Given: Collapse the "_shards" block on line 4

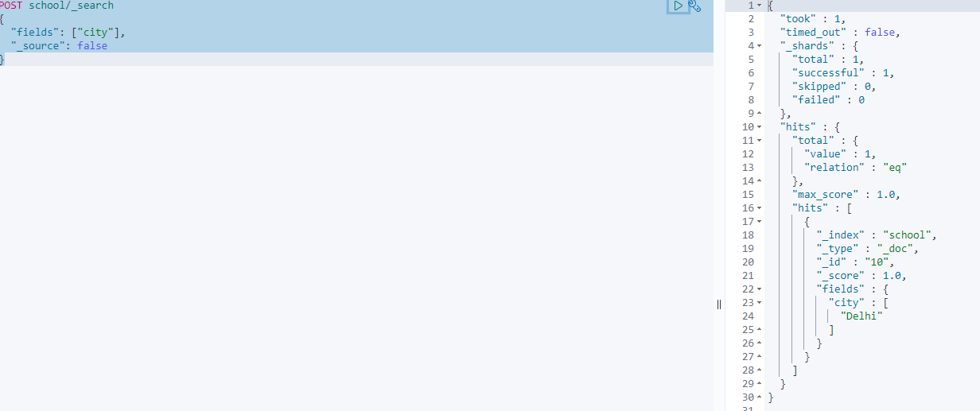Looking at the screenshot, I should pos(760,46).
